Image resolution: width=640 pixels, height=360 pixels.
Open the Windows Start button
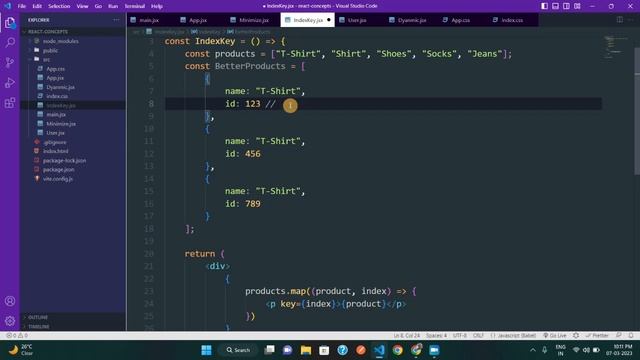(207, 350)
